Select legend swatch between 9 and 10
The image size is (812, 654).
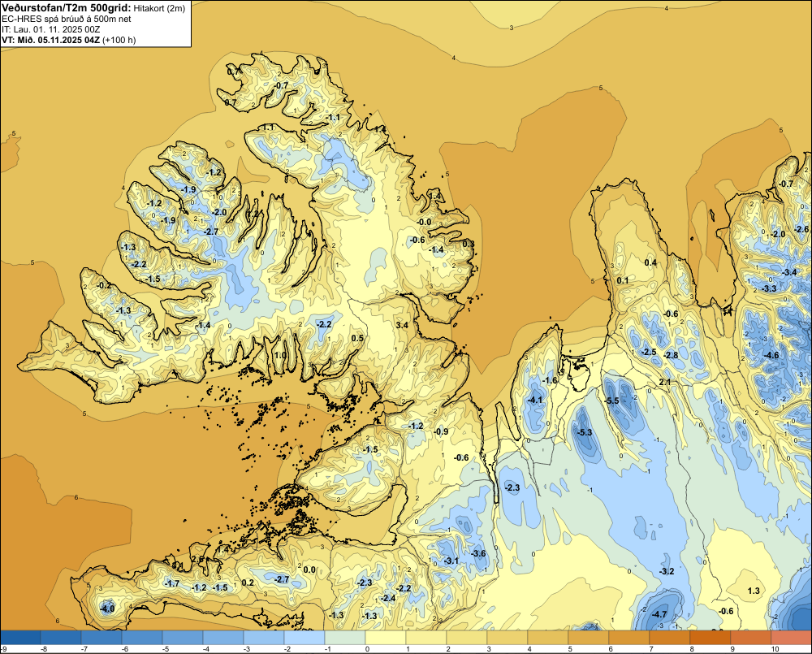tap(751, 638)
